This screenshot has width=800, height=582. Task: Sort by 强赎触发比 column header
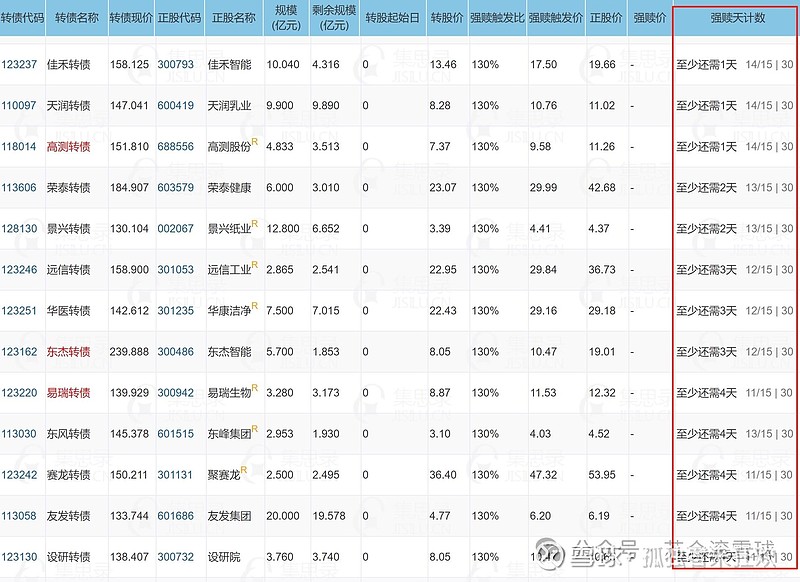496,18
